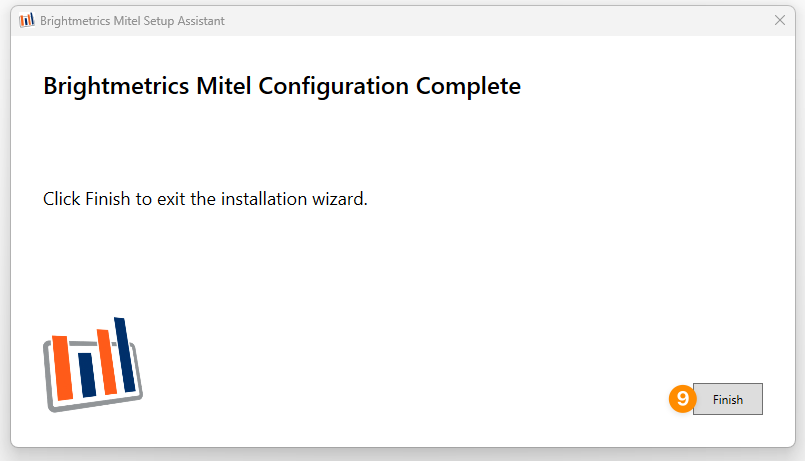Click the leftmost orange bar in the logo
The height and width of the screenshot is (461, 805).
coord(62,368)
